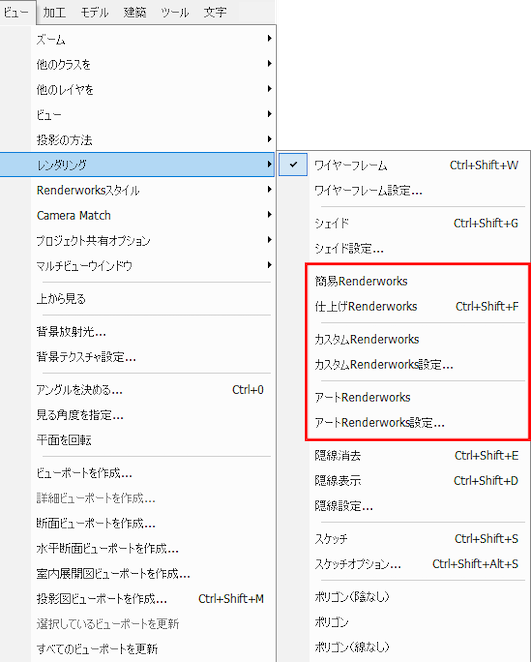Choose アングルを決める command

[154, 390]
